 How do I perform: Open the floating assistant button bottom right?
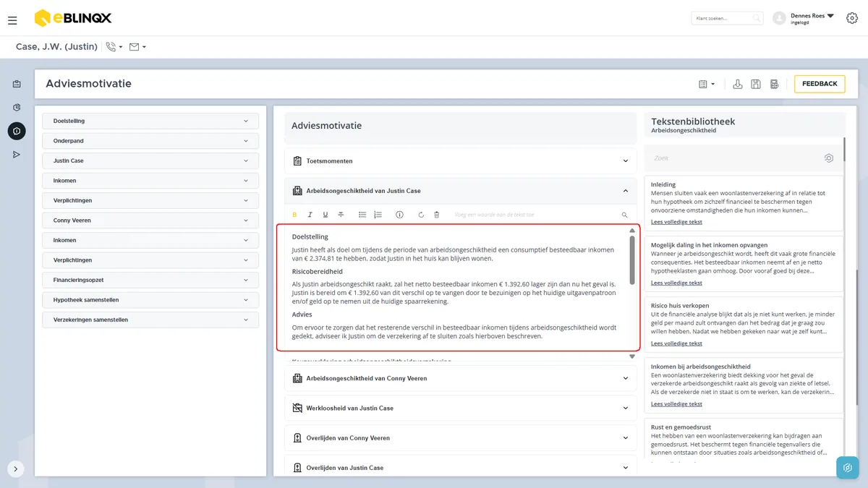848,468
